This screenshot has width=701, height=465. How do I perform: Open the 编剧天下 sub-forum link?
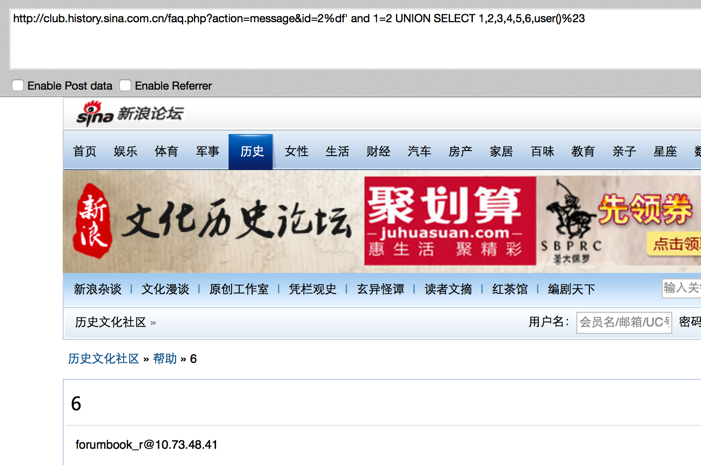571,289
